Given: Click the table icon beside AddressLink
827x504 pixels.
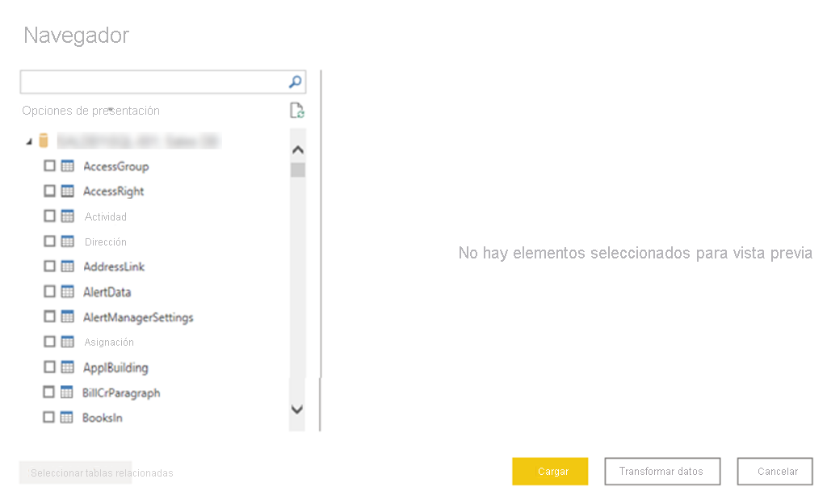Looking at the screenshot, I should coord(68,267).
